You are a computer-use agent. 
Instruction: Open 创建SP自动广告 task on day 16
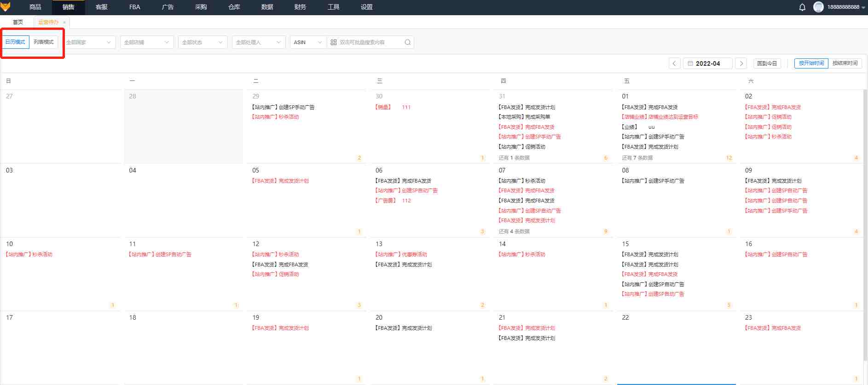[x=776, y=254]
